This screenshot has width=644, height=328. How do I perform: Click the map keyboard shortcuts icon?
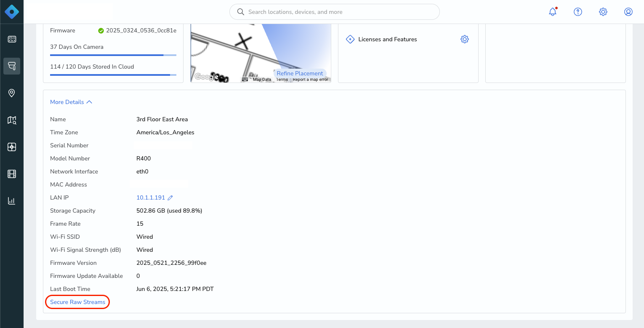[245, 79]
